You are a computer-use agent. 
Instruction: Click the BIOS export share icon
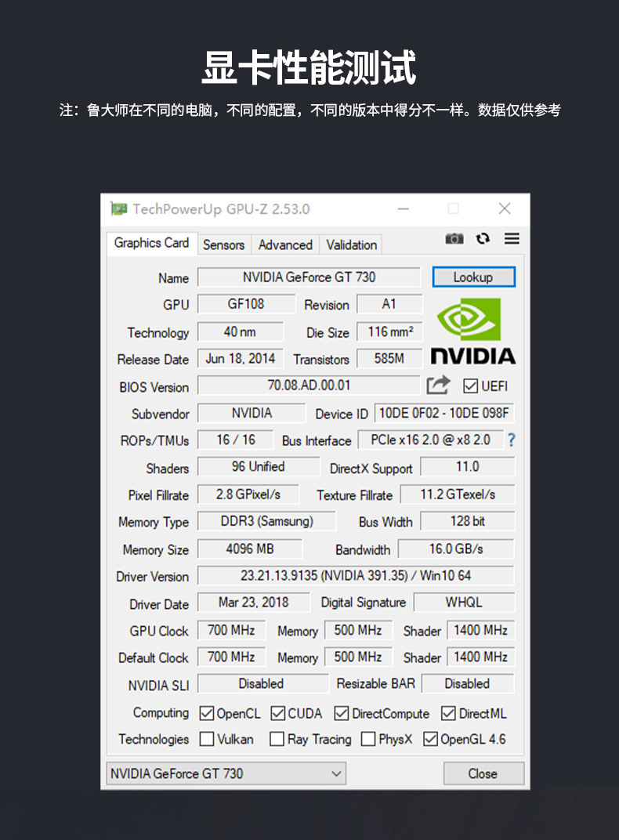[438, 385]
